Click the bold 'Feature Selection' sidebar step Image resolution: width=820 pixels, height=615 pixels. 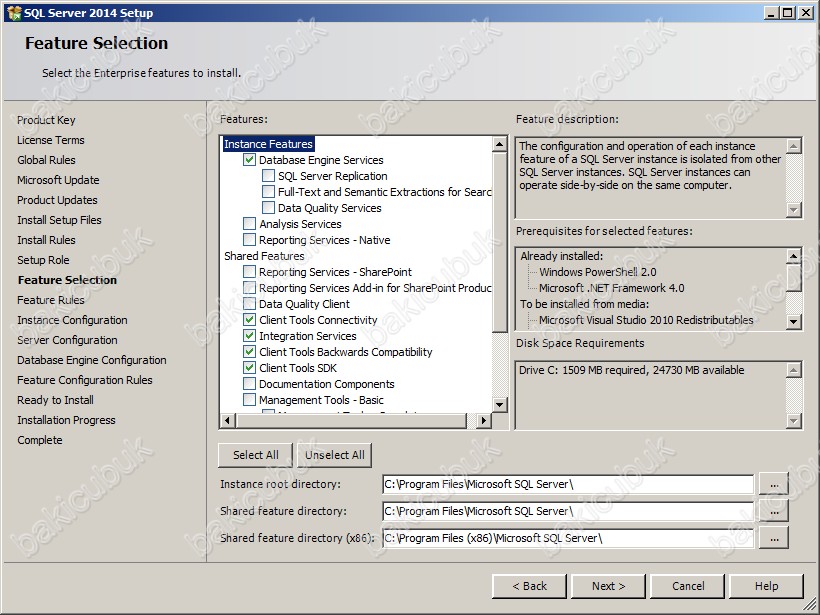click(67, 280)
